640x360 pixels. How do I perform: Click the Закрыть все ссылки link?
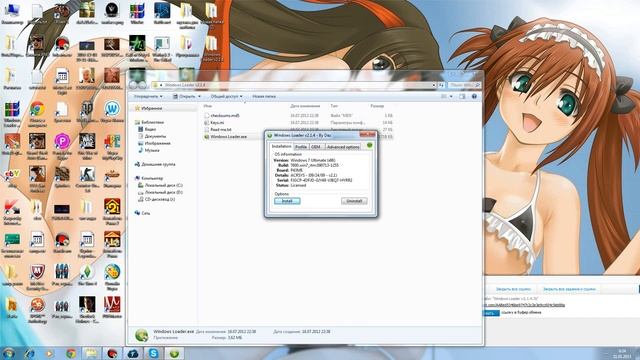tap(513, 289)
